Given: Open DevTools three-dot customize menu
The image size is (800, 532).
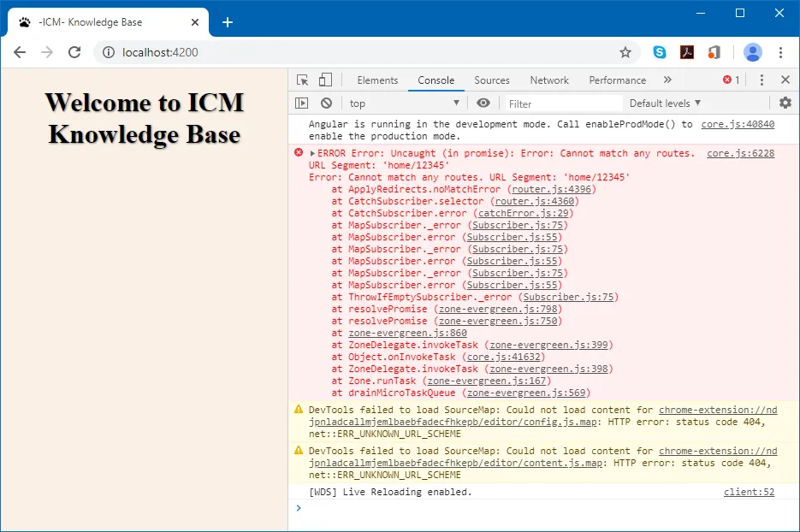Looking at the screenshot, I should coord(761,80).
